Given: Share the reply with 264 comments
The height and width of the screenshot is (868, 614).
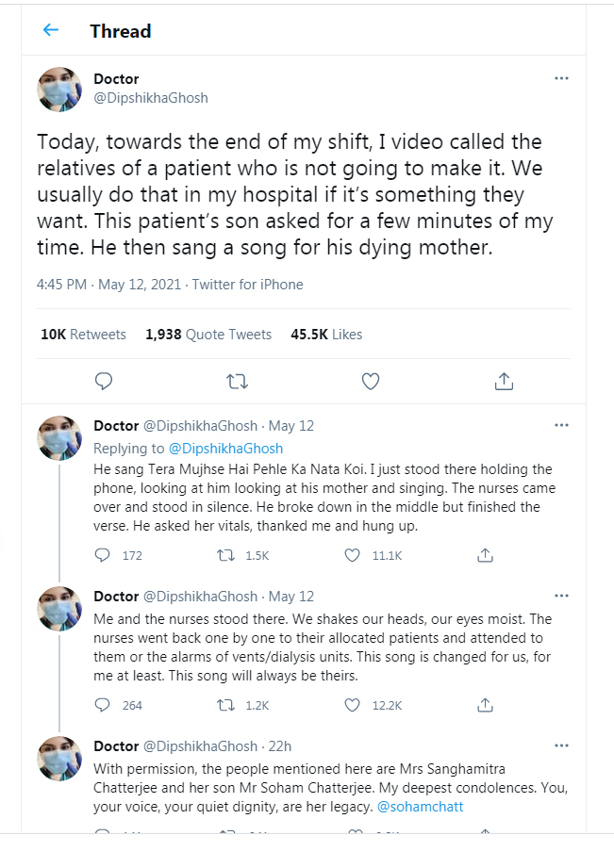Looking at the screenshot, I should pyautogui.click(x=485, y=705).
